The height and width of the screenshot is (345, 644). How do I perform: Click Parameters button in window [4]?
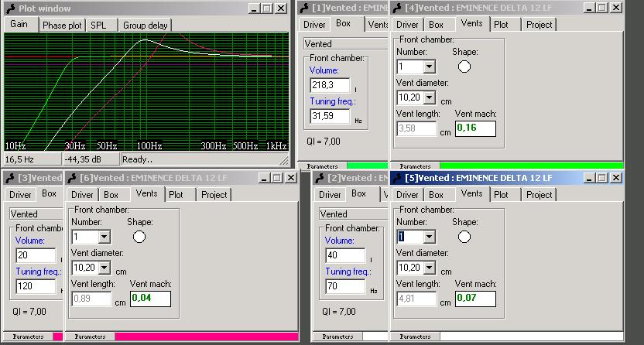415,166
